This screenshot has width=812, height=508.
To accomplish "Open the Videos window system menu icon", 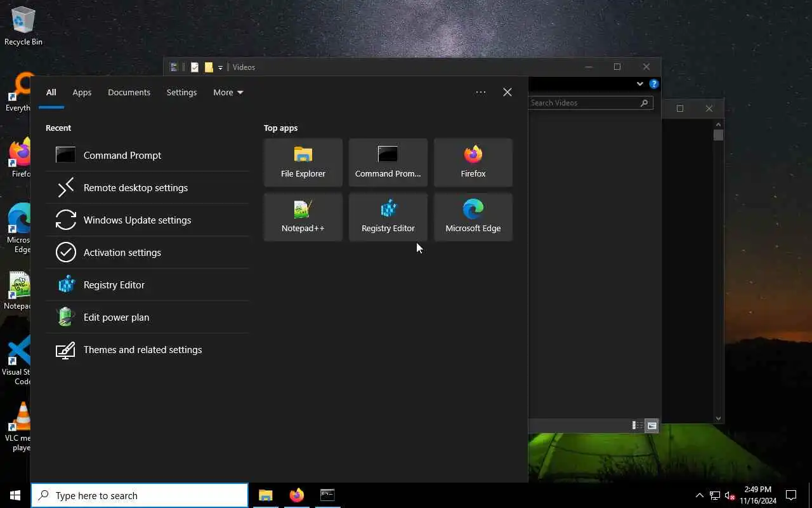I will point(174,67).
